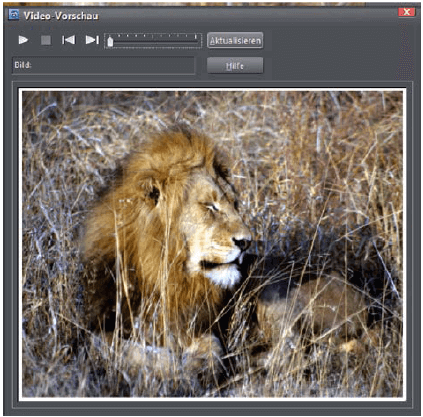Click the lion's nose in the preview
The height and width of the screenshot is (417, 423).
coord(242,243)
